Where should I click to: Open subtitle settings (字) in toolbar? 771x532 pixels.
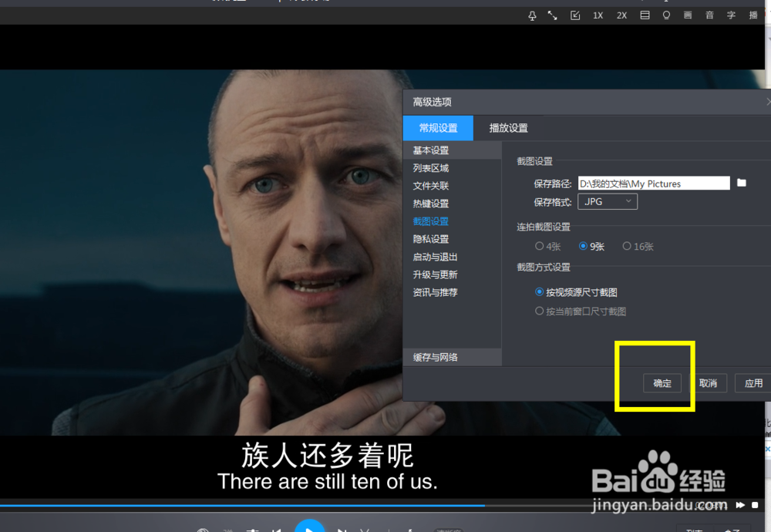click(731, 15)
